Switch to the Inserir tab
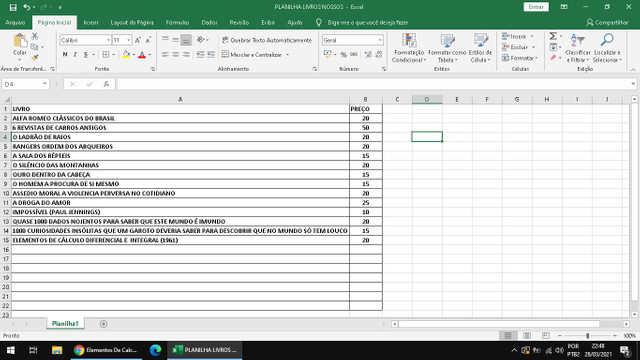Image resolution: width=640 pixels, height=360 pixels. 91,22
